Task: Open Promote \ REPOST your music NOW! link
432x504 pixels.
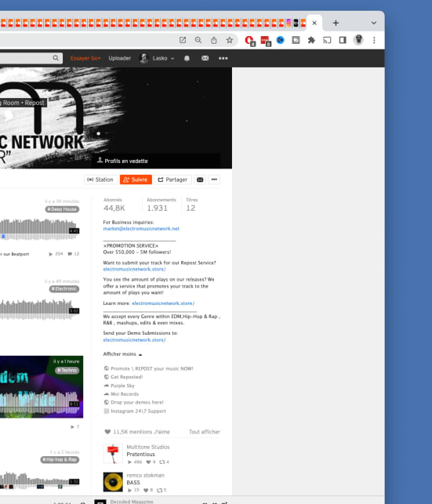Action: coord(148,368)
